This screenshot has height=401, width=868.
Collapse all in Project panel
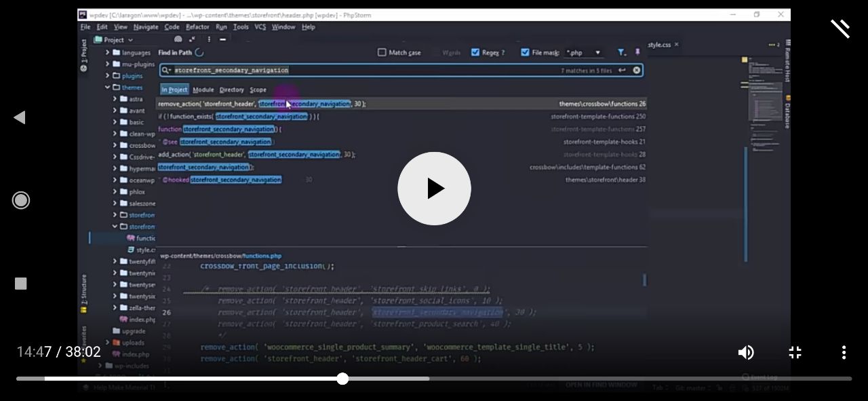coord(193,40)
